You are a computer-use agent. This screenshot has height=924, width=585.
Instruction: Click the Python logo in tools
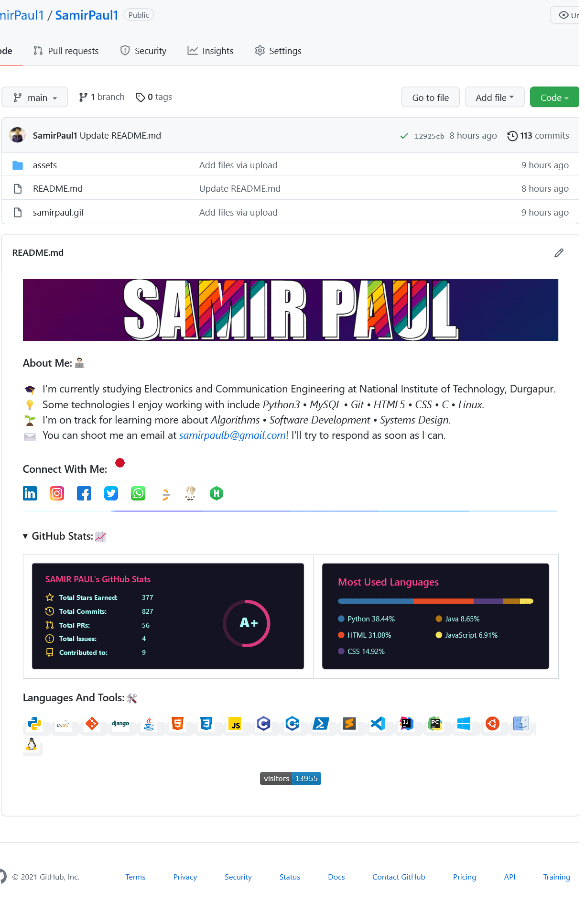(34, 724)
